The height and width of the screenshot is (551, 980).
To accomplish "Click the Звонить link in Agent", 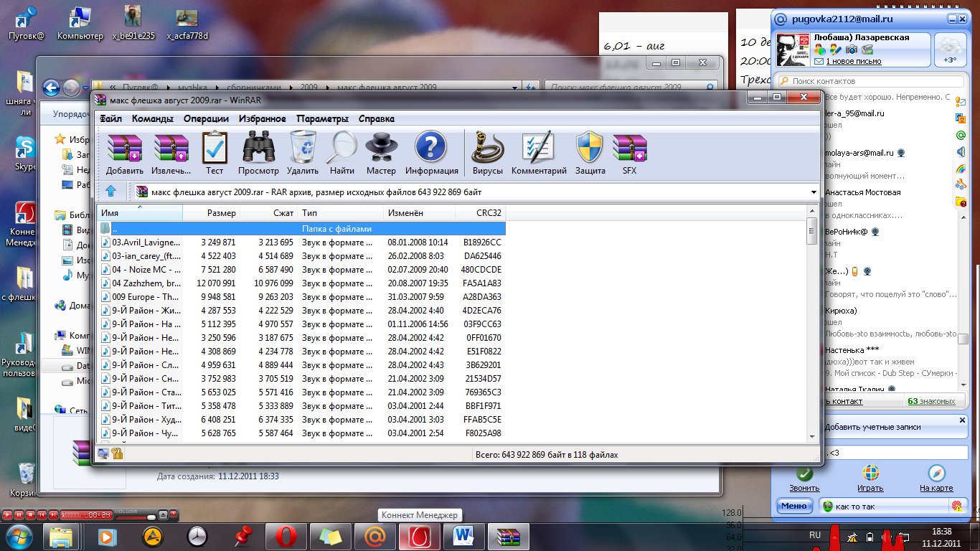I will (x=804, y=488).
